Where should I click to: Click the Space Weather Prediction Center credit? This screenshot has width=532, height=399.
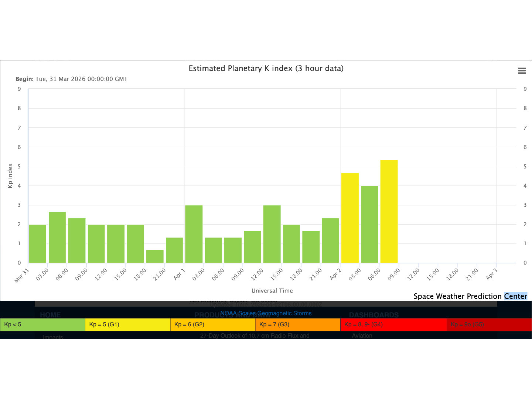click(x=470, y=296)
